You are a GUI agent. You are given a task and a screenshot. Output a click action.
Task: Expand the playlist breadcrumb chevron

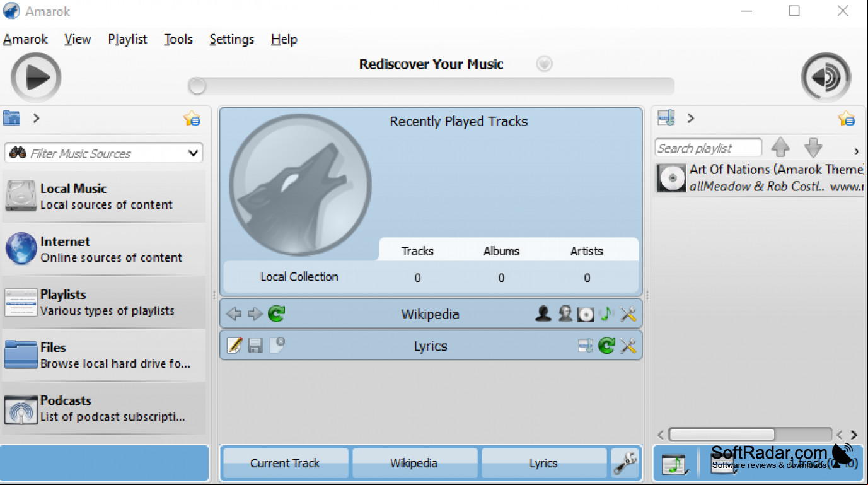[691, 118]
